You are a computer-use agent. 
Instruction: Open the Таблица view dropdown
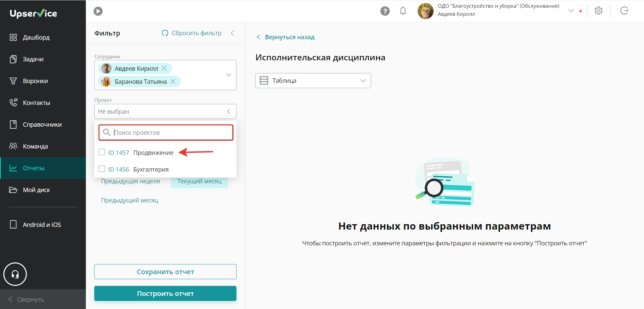(313, 80)
